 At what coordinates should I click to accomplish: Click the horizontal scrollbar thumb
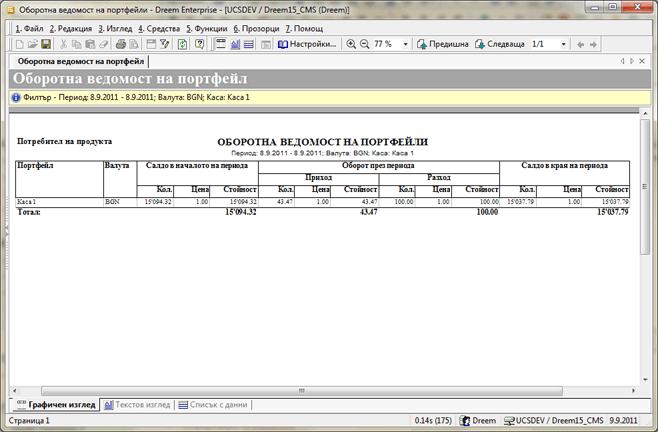click(x=302, y=390)
